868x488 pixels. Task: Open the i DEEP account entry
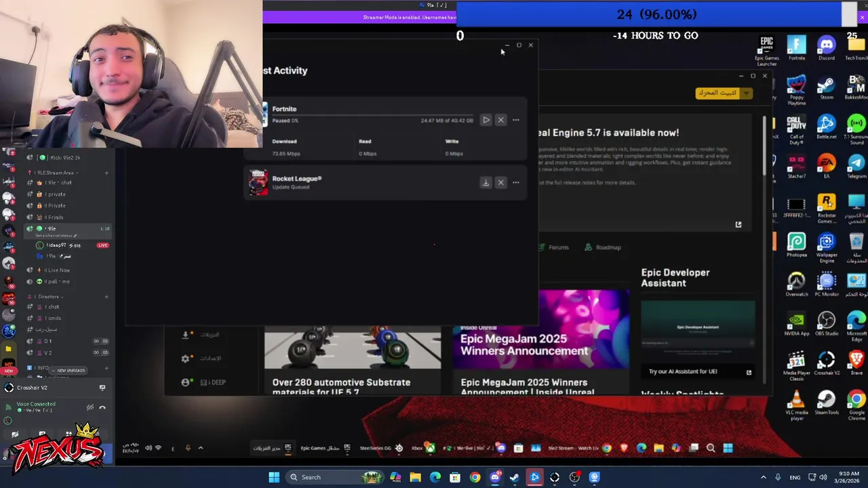pyautogui.click(x=203, y=382)
